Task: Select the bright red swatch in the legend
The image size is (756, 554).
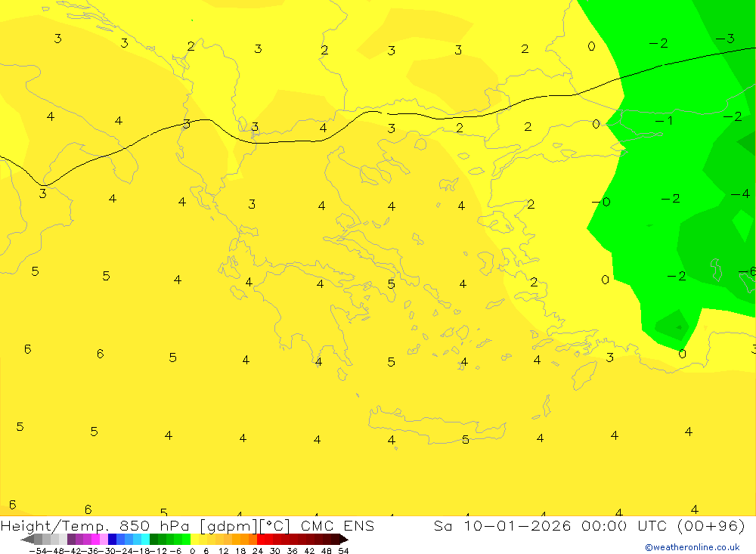Action: point(261,540)
